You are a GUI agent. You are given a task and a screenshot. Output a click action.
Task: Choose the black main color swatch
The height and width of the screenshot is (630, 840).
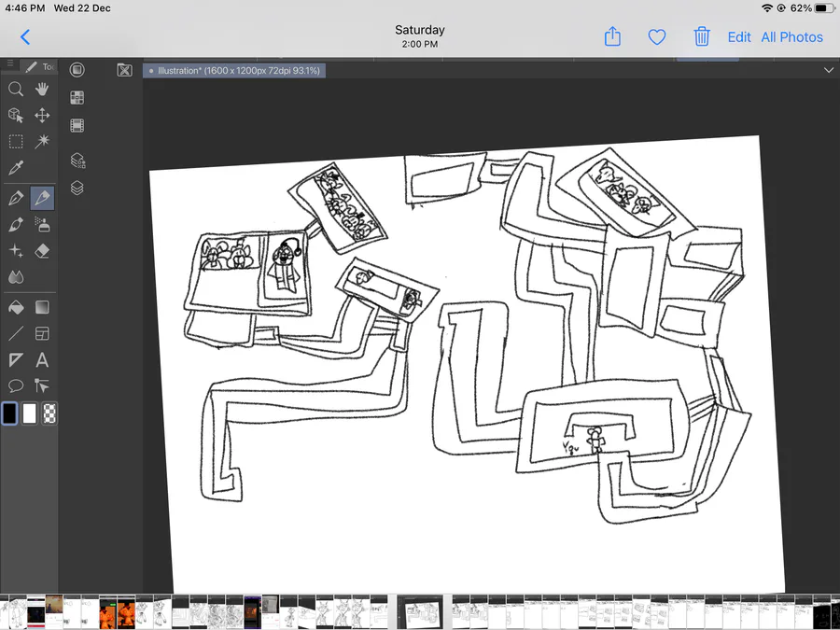point(9,413)
